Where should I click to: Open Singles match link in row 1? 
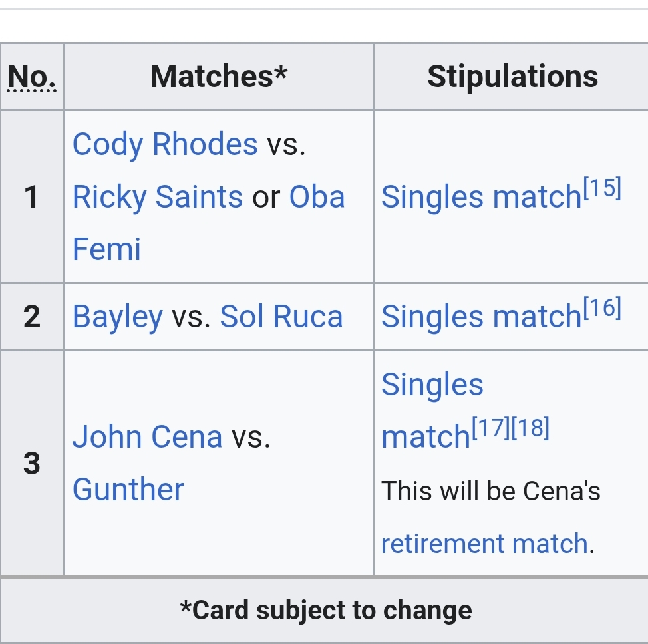click(x=480, y=198)
